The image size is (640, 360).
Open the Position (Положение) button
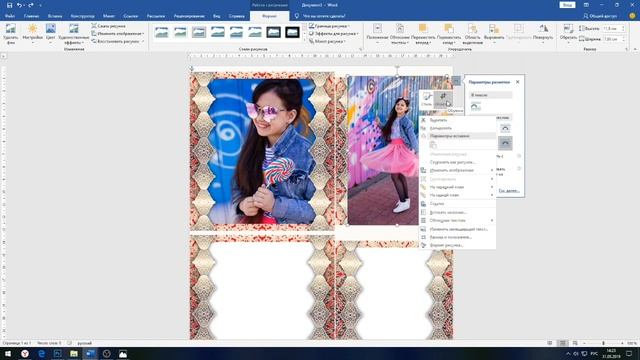point(377,34)
